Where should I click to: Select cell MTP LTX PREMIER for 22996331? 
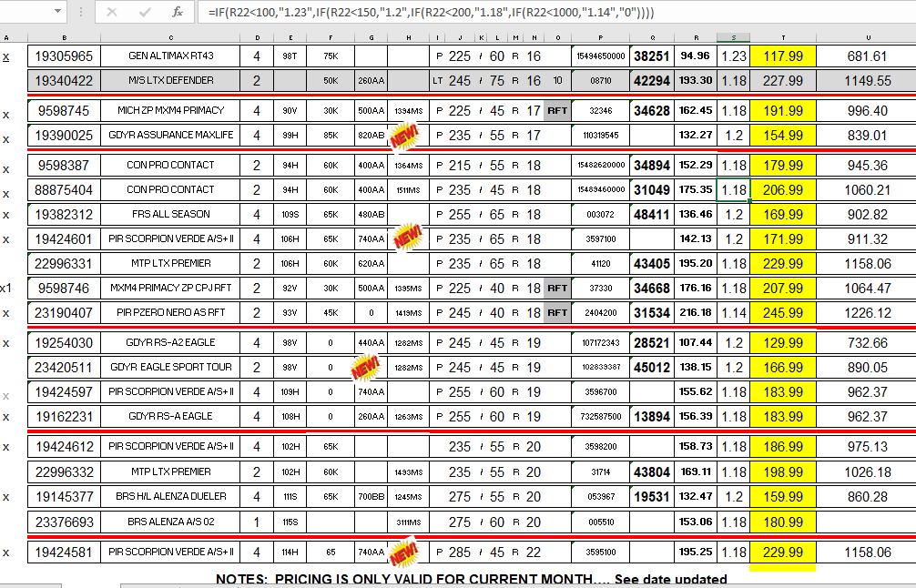tap(170, 263)
